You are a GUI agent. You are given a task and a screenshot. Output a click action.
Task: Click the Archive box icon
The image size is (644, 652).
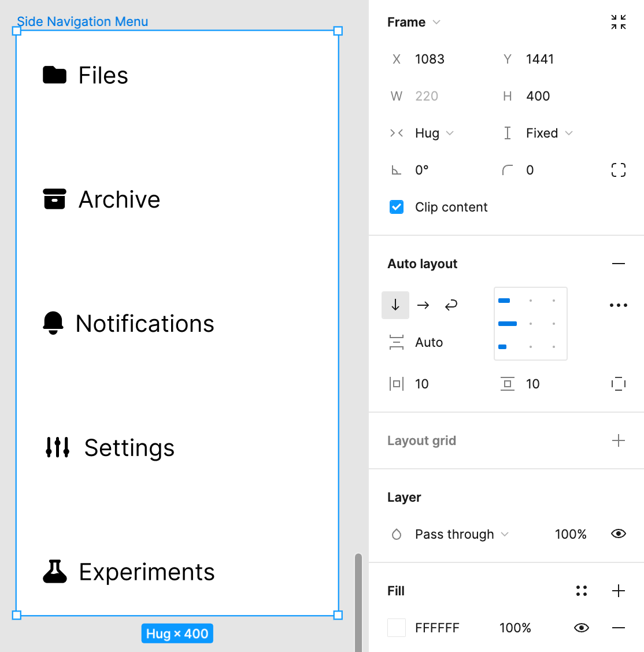click(54, 199)
